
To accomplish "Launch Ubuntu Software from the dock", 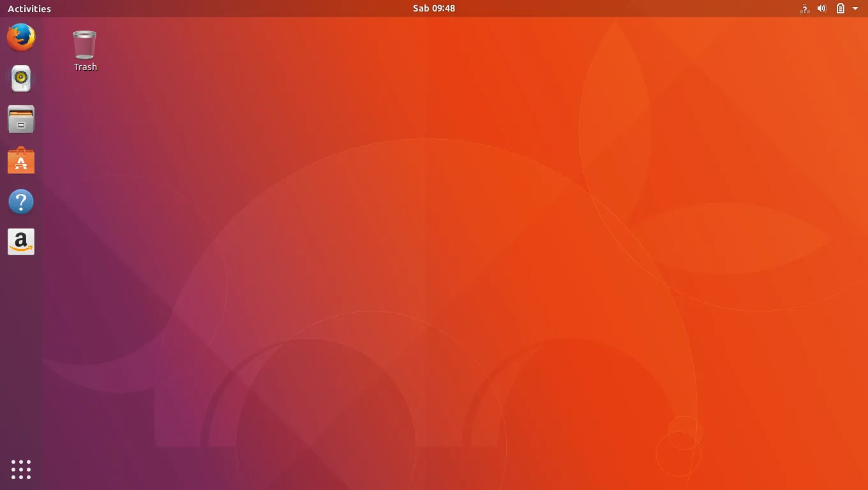I will tap(21, 160).
